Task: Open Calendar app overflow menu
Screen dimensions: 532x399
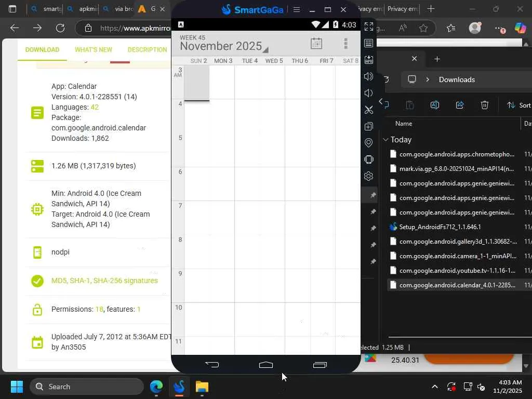Action: coord(345,44)
